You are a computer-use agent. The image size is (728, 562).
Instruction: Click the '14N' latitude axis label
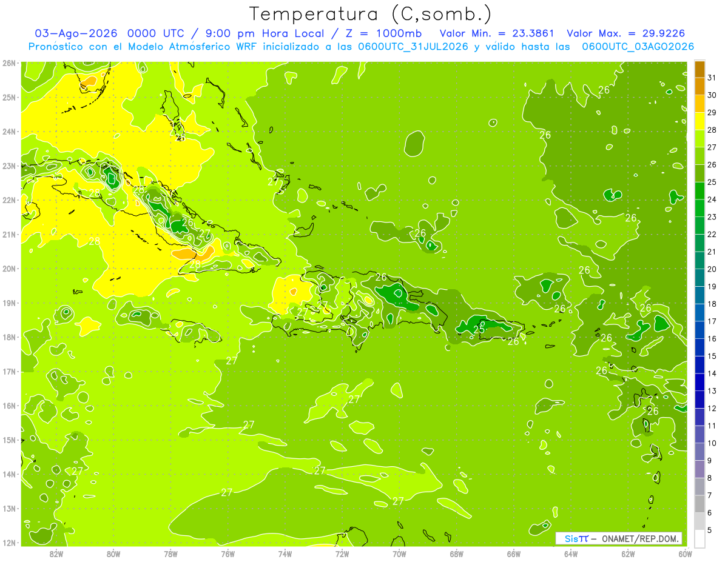(9, 474)
